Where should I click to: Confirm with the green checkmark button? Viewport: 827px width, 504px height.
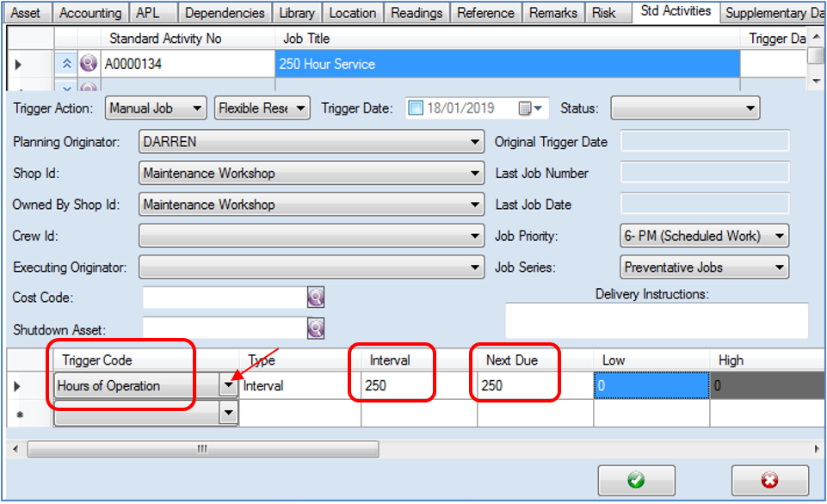636,480
